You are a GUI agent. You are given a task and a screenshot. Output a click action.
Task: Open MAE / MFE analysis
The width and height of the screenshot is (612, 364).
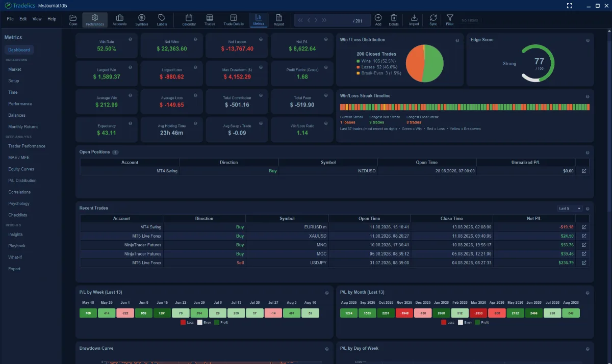[x=19, y=158]
